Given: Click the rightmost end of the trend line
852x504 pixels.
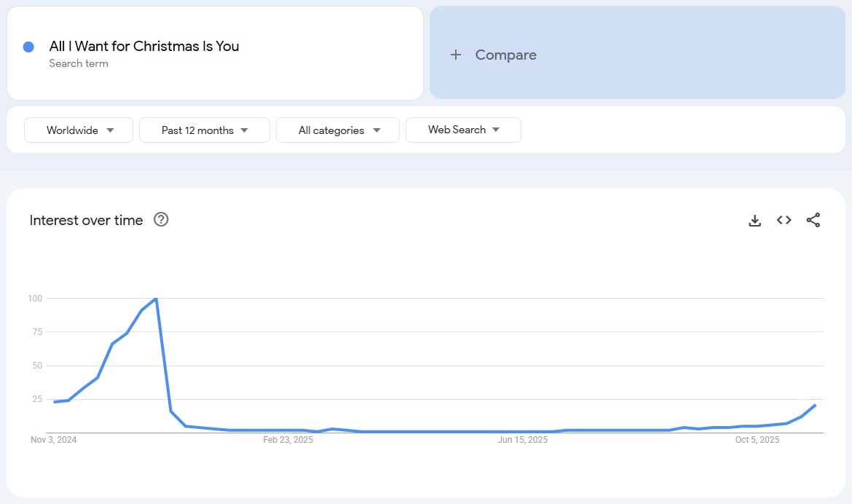Looking at the screenshot, I should 815,405.
